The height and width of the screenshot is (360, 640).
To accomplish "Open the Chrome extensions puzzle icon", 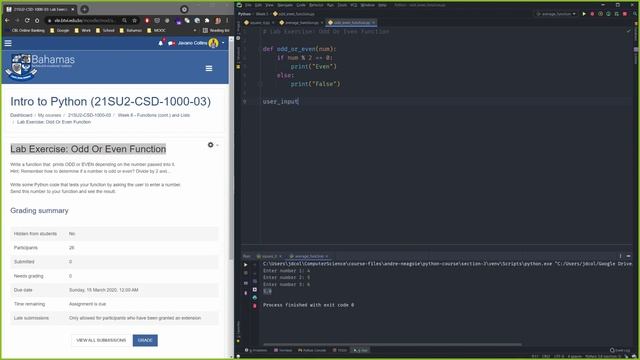I will tap(207, 20).
